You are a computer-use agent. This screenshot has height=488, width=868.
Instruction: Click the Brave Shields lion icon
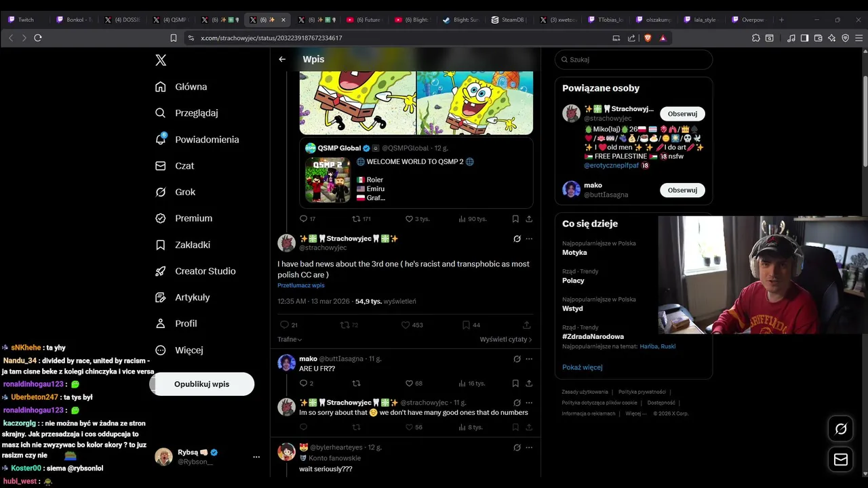648,38
